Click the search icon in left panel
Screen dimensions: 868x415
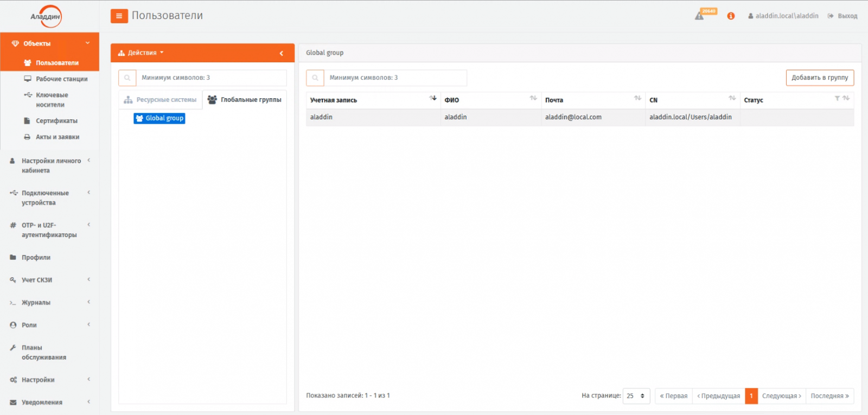127,78
